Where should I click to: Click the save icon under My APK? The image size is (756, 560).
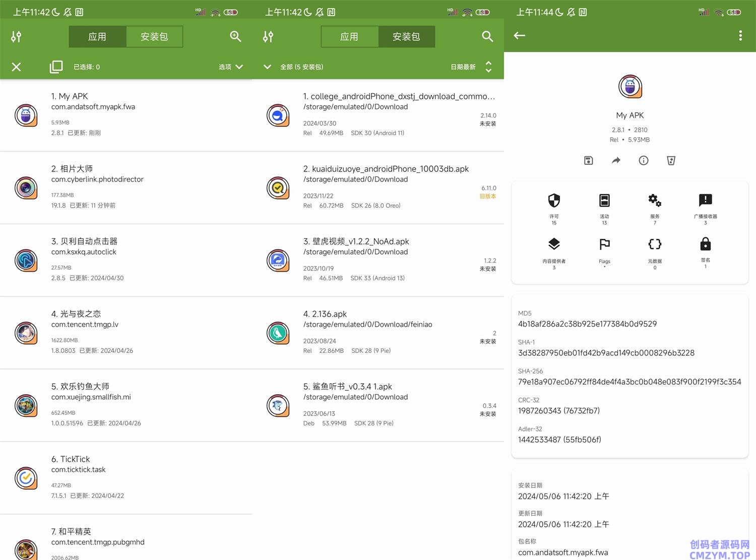coord(588,160)
